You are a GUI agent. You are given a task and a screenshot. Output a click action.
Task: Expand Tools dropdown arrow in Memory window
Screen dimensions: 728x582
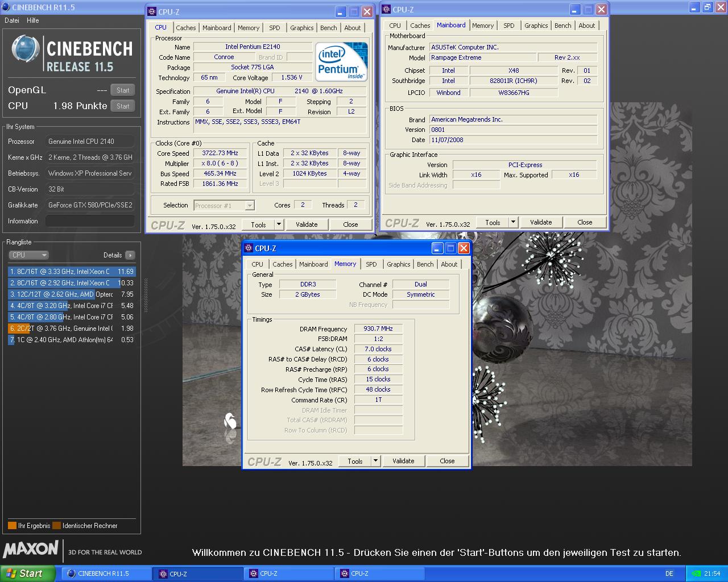(375, 461)
